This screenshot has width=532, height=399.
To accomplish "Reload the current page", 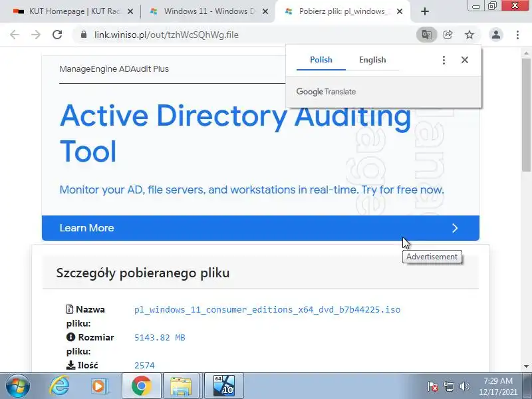I will click(x=57, y=35).
